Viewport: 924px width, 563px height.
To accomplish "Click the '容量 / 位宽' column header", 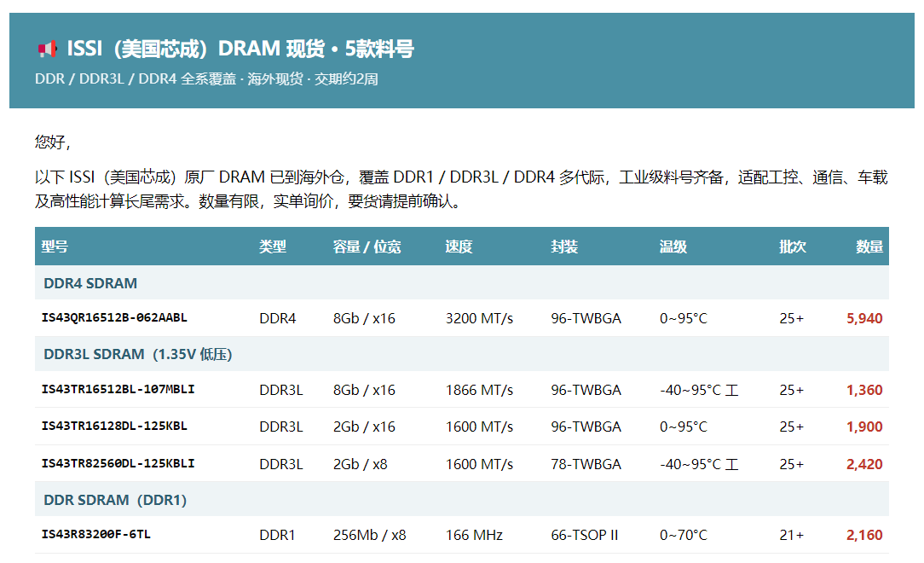I will point(367,247).
